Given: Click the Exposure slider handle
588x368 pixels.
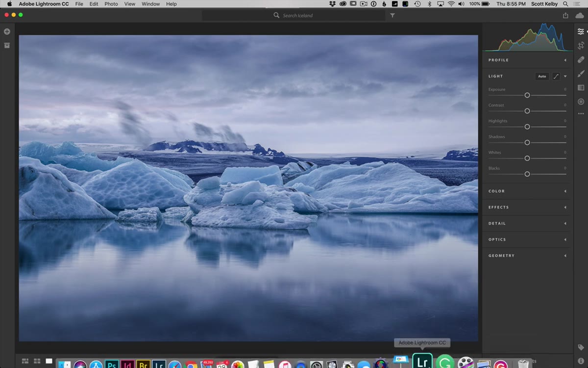Looking at the screenshot, I should point(527,95).
